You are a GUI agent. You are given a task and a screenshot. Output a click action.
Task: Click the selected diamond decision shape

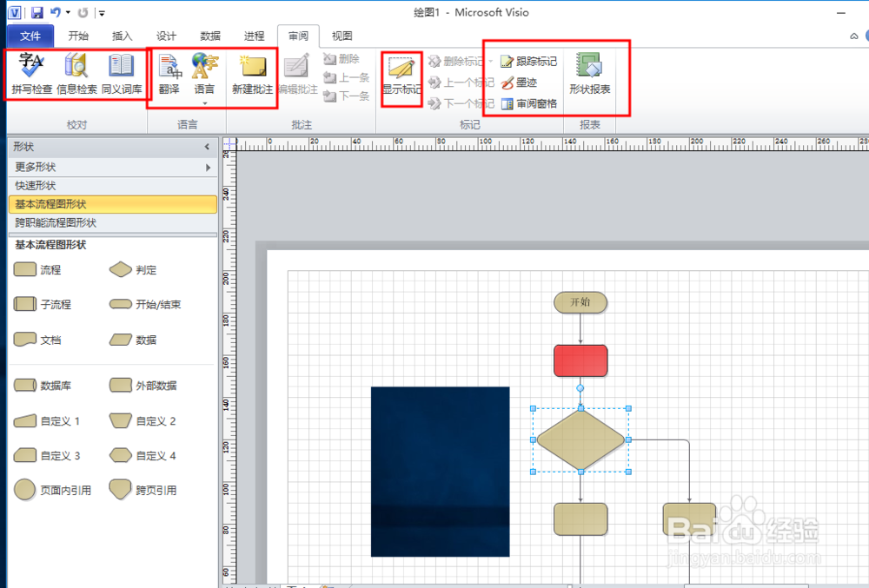580,440
